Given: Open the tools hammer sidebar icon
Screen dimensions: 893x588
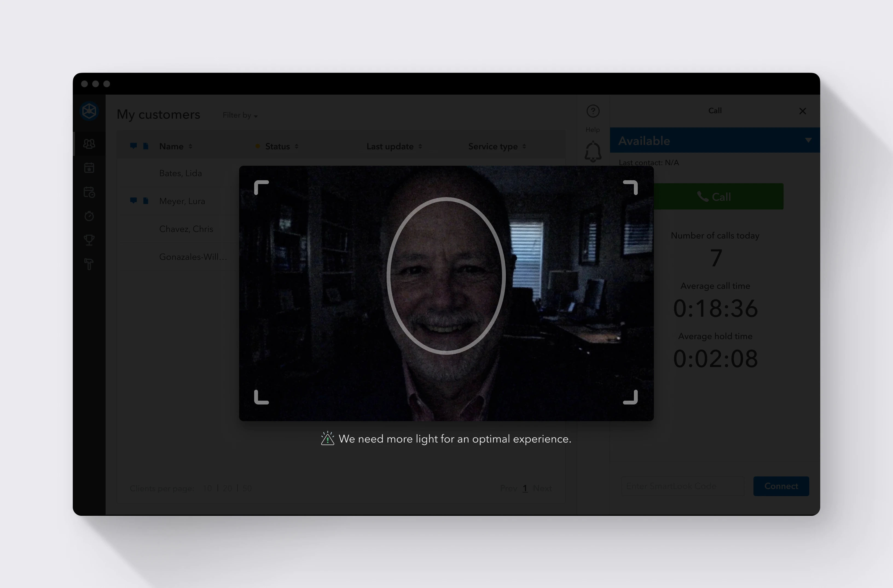Looking at the screenshot, I should point(89,264).
